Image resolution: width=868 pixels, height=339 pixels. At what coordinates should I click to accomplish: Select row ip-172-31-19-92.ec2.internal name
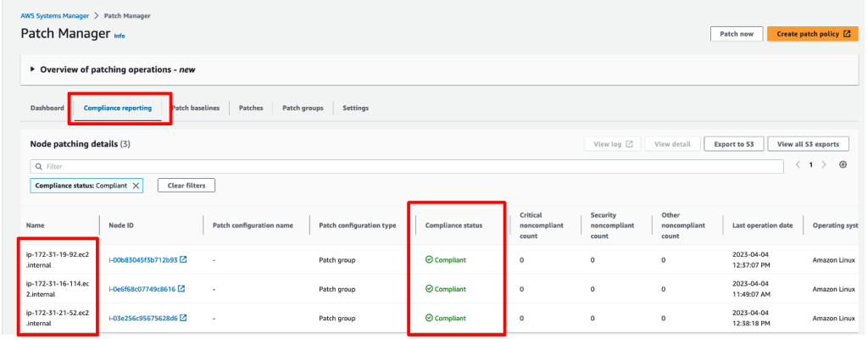58,259
